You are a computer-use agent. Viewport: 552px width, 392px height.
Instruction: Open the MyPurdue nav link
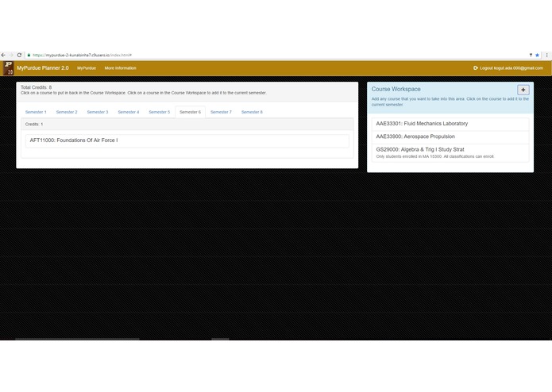(x=87, y=68)
